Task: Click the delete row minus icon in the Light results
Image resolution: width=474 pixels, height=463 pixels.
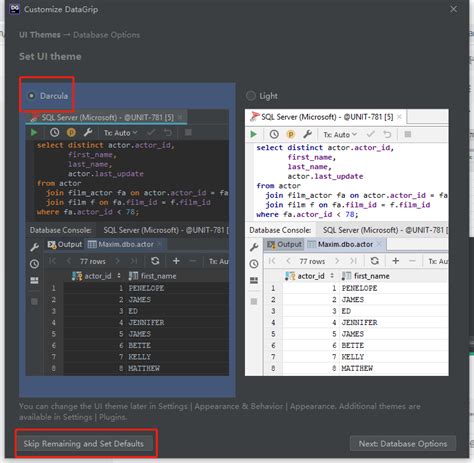Action: click(412, 261)
